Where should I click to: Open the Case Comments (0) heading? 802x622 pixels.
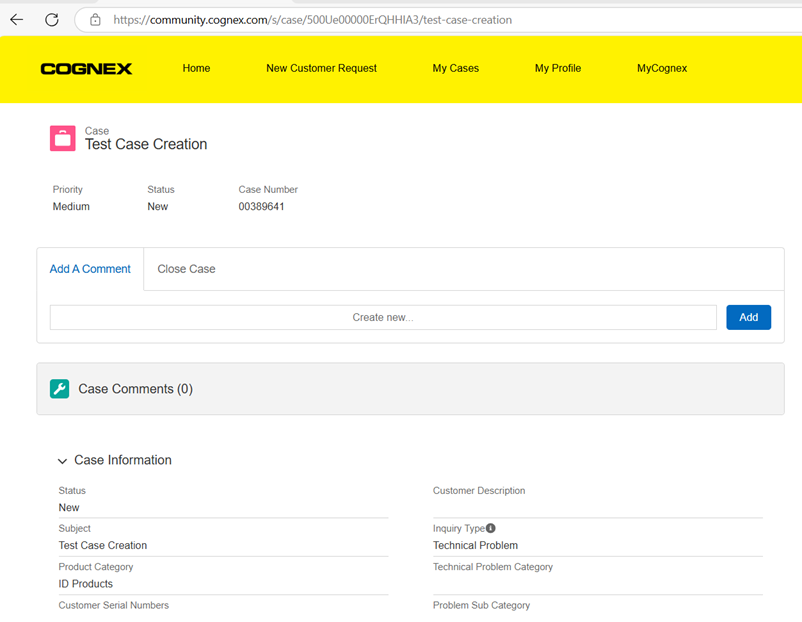click(136, 389)
